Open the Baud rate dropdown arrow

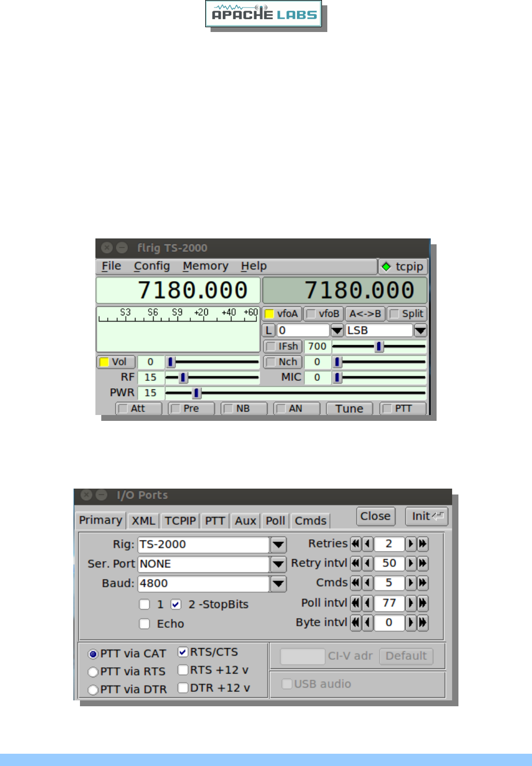[278, 584]
